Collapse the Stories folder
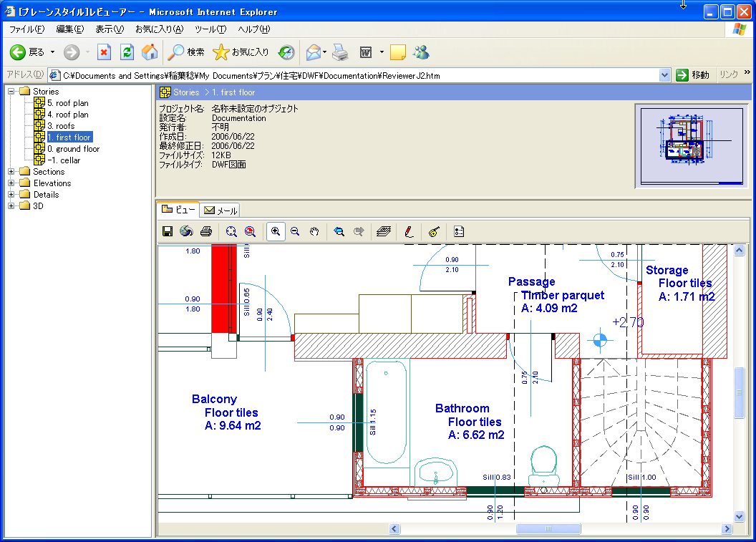 tap(11, 92)
